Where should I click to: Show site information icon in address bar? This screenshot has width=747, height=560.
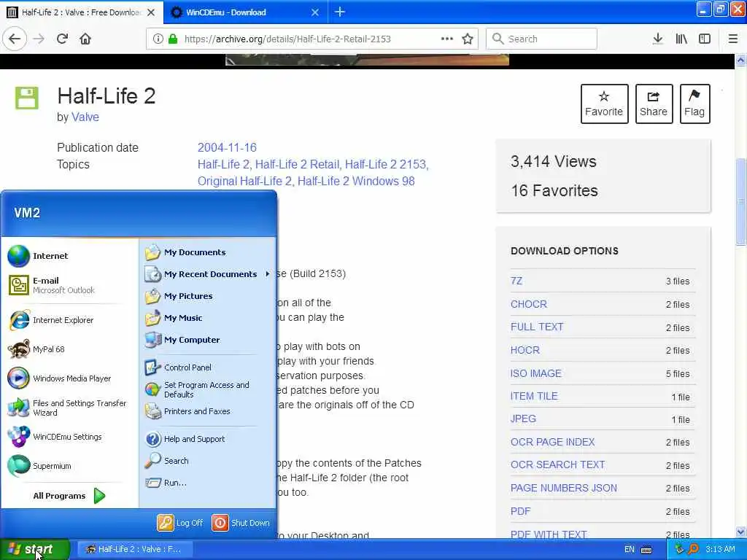pyautogui.click(x=158, y=39)
